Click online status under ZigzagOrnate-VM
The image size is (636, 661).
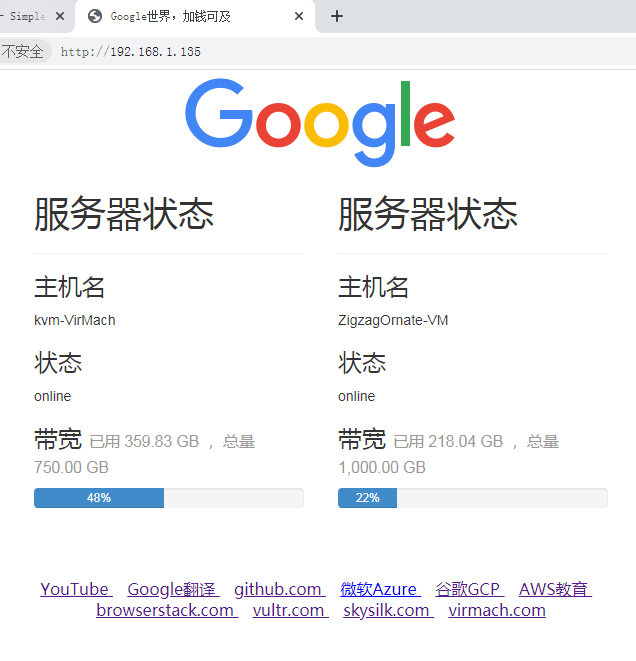(357, 396)
